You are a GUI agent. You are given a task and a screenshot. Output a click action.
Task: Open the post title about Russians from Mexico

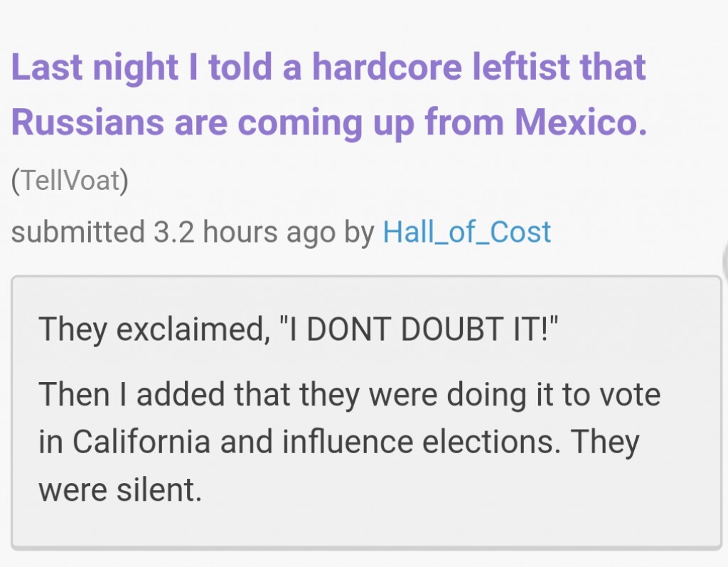(328, 95)
